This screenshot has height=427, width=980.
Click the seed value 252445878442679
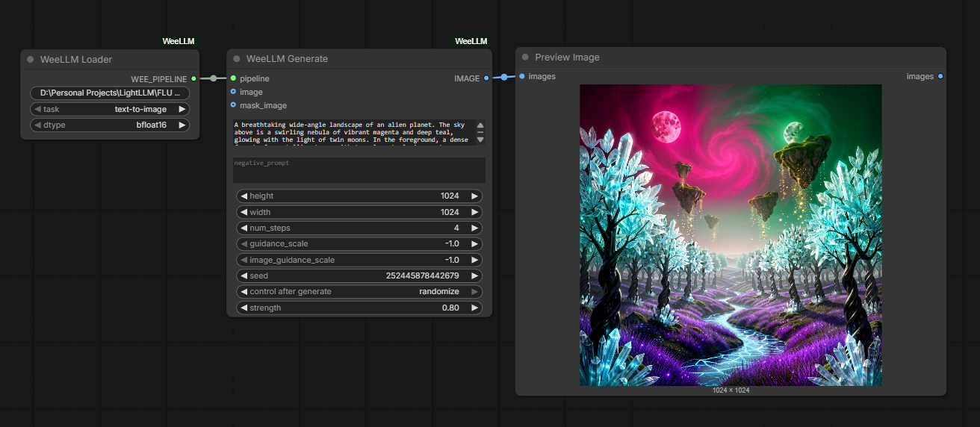[x=422, y=276]
